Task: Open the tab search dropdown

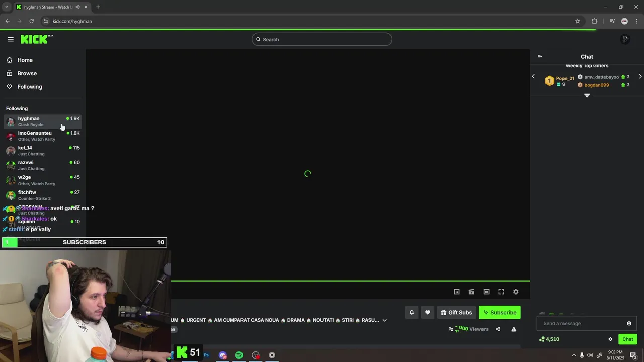Action: pos(6,7)
